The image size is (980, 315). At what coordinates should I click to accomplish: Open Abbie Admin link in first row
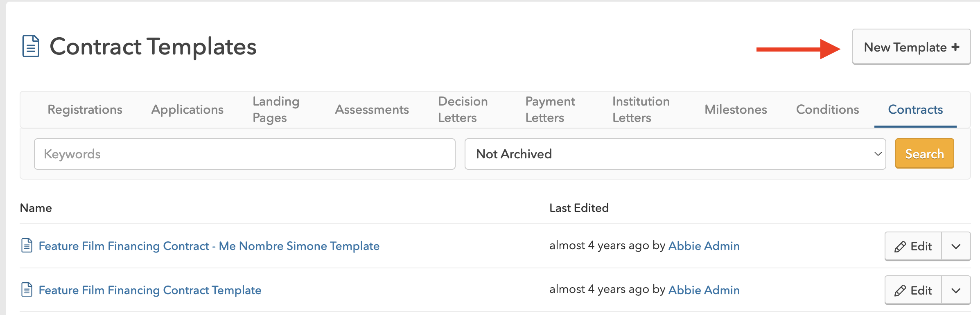pyautogui.click(x=704, y=246)
